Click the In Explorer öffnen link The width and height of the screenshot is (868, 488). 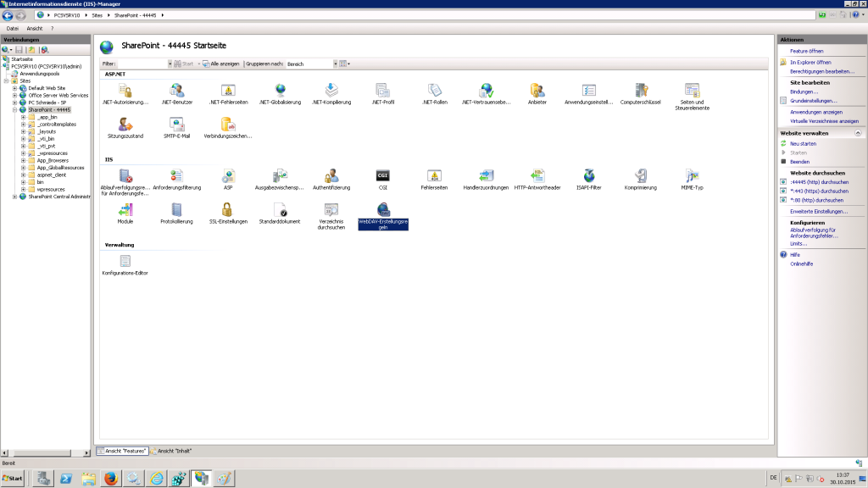click(x=810, y=63)
